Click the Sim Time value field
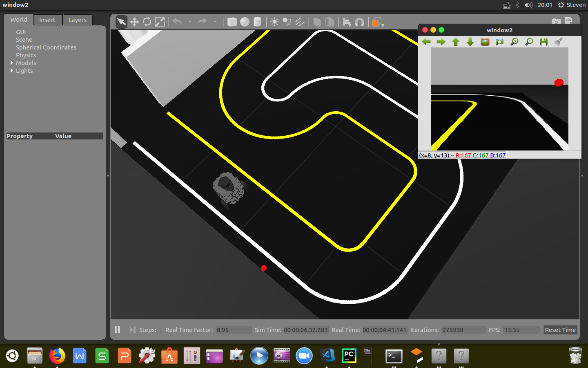Image resolution: width=588 pixels, height=368 pixels. (x=306, y=330)
